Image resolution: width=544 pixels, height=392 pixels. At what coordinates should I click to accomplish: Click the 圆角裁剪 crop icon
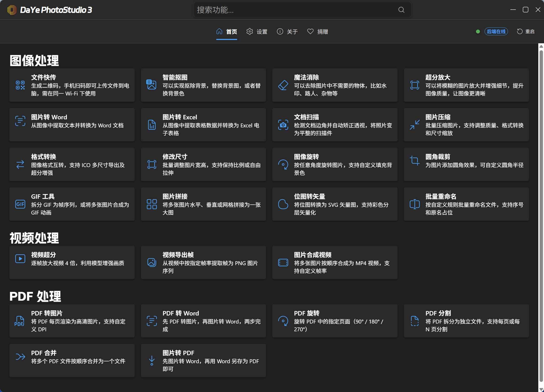coord(414,161)
